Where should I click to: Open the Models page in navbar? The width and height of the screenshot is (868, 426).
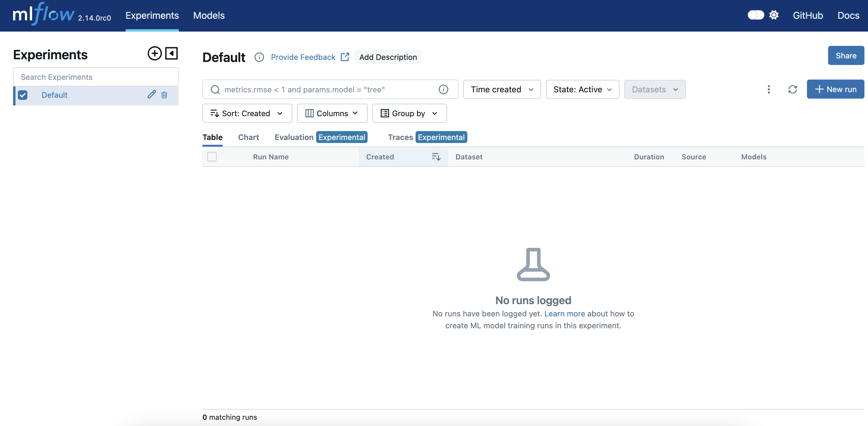tap(209, 15)
